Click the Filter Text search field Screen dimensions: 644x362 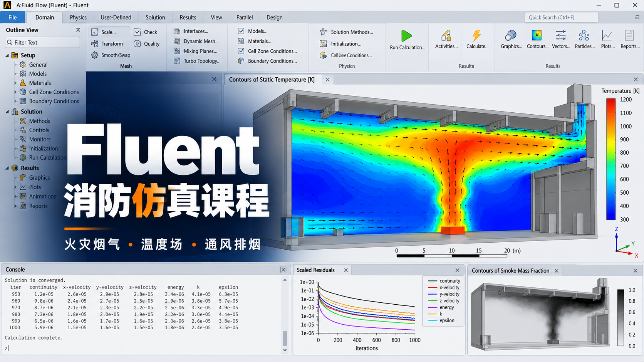point(42,42)
